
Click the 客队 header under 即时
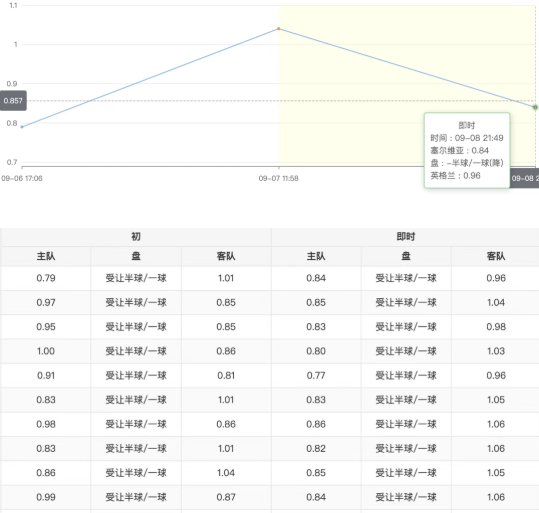495,256
